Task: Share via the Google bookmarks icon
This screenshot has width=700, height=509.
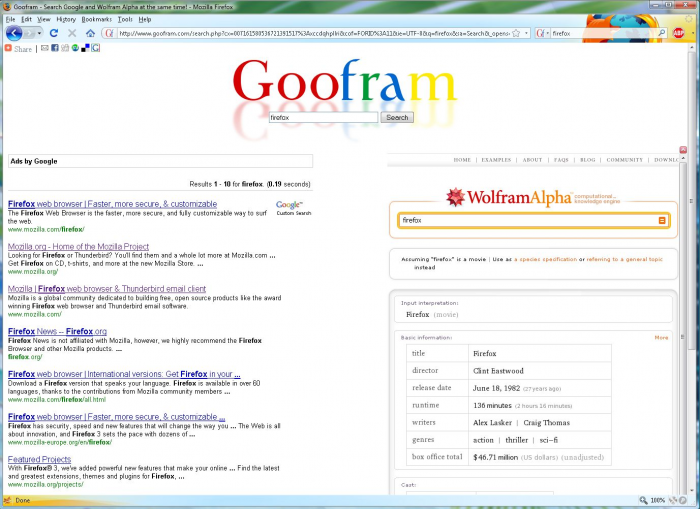Action: [96, 48]
